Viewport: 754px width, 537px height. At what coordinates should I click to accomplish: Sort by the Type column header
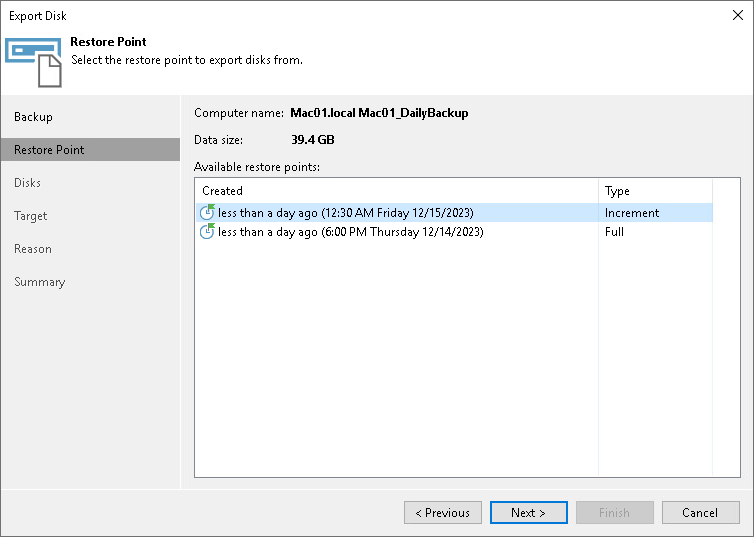click(x=655, y=191)
